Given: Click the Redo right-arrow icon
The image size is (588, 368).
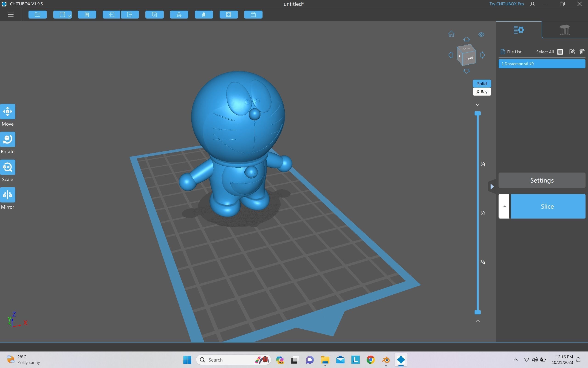Looking at the screenshot, I should [x=130, y=14].
